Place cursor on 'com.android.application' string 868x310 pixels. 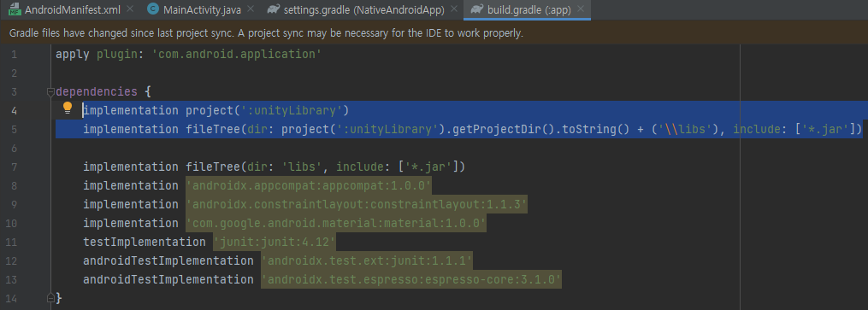pyautogui.click(x=236, y=54)
